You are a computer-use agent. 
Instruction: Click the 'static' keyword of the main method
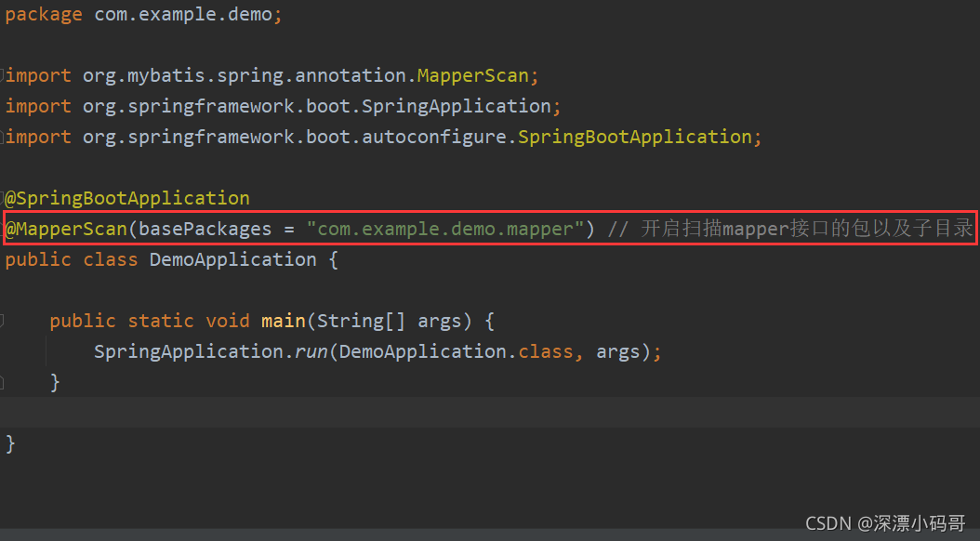coord(161,321)
